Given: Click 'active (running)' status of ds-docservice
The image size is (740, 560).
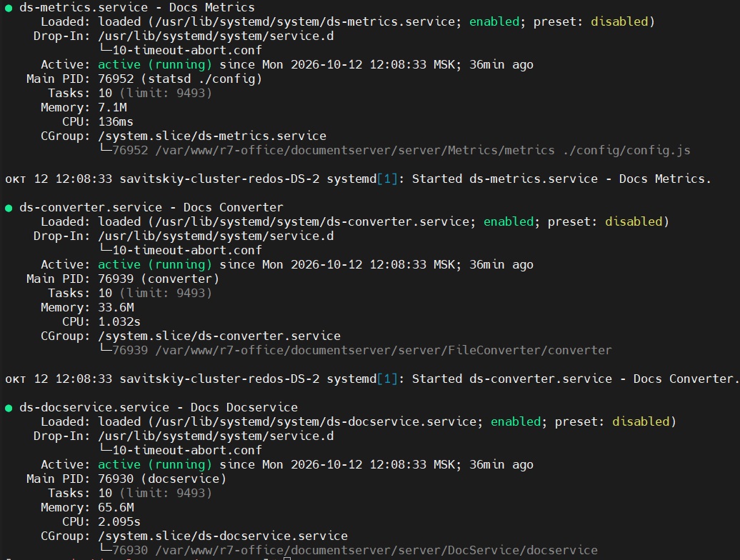Looking at the screenshot, I should click(155, 465).
